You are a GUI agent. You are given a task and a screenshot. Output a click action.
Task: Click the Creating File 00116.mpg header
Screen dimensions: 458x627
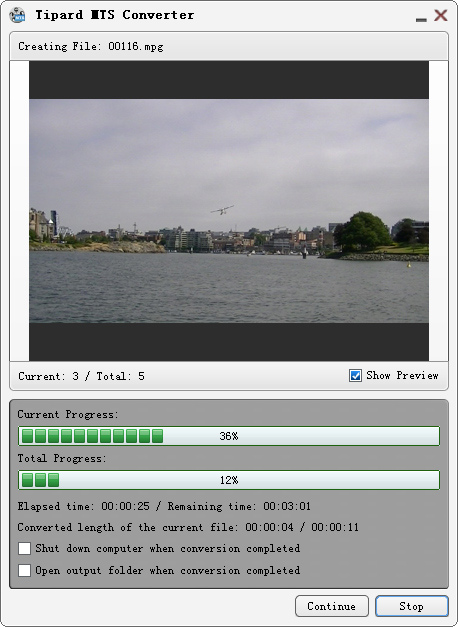click(91, 46)
